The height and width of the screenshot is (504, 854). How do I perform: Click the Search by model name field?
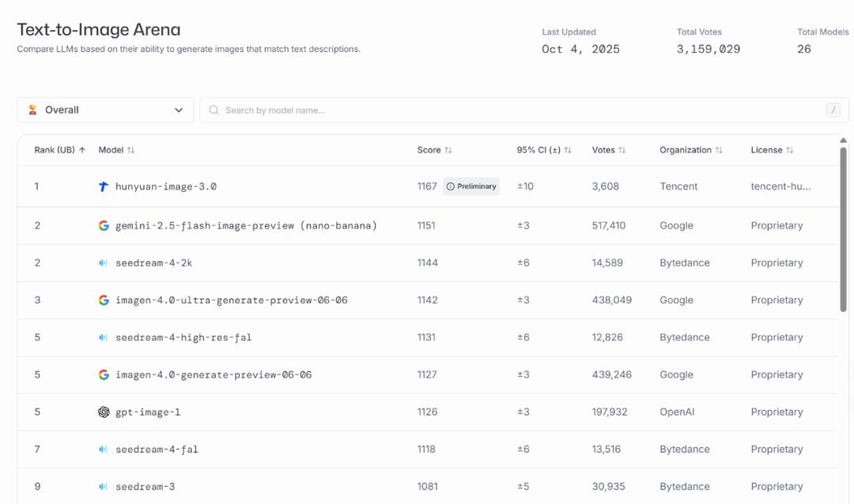pyautogui.click(x=514, y=111)
